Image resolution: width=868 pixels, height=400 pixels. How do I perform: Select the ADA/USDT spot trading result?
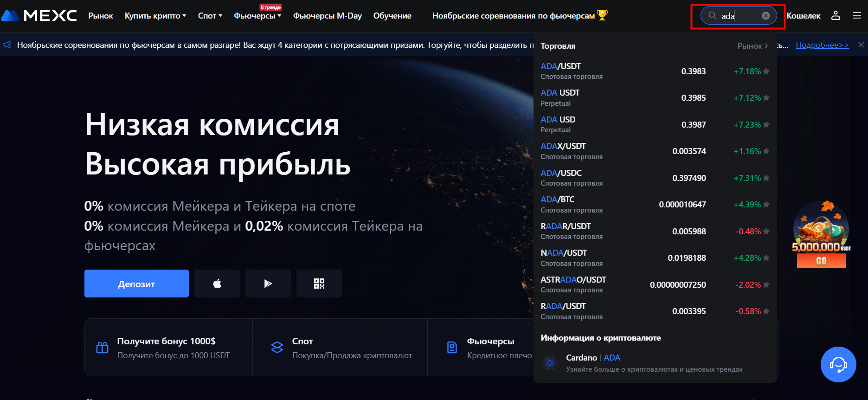point(655,71)
